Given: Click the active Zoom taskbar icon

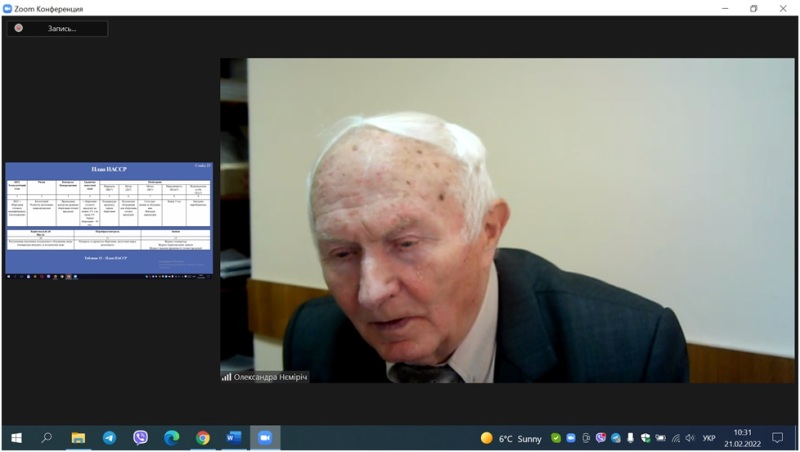Looking at the screenshot, I should tap(265, 438).
